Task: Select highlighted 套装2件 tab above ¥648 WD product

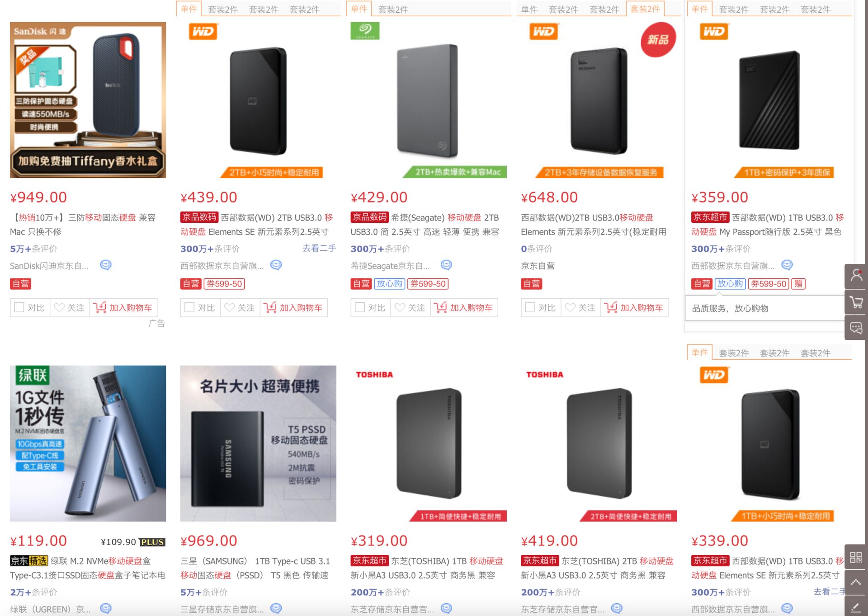Action: 645,9
